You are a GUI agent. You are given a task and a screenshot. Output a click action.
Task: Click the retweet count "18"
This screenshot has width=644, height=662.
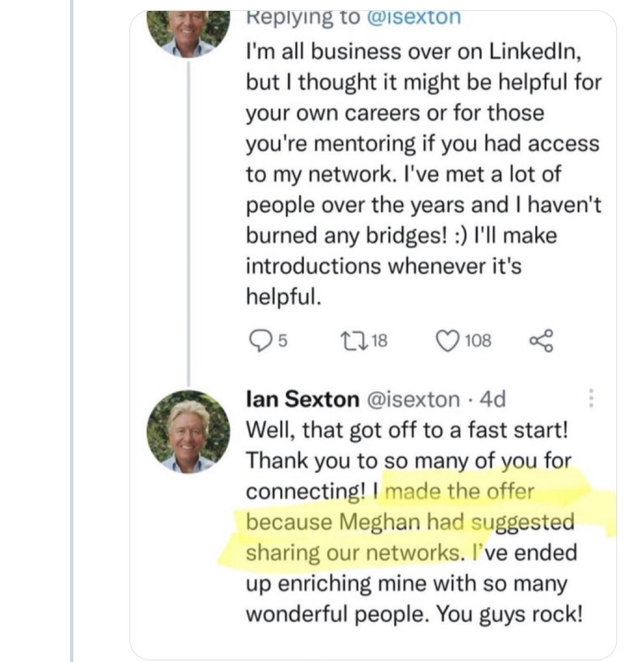click(379, 341)
